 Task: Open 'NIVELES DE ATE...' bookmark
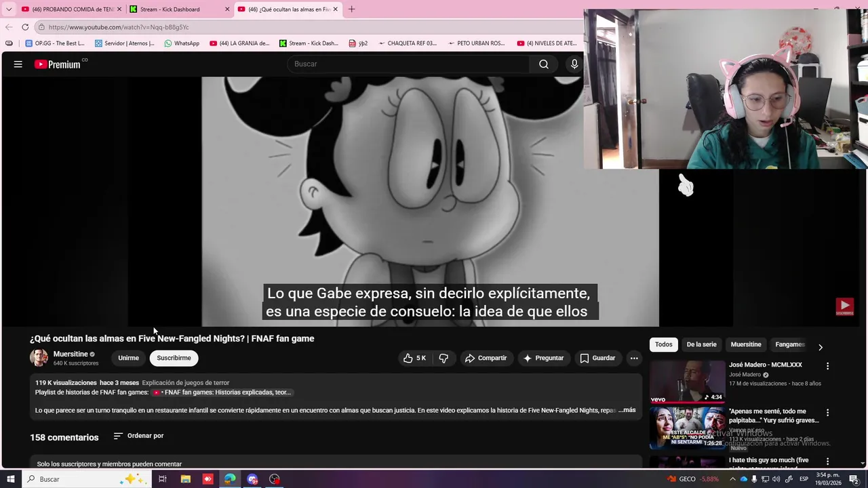click(547, 43)
